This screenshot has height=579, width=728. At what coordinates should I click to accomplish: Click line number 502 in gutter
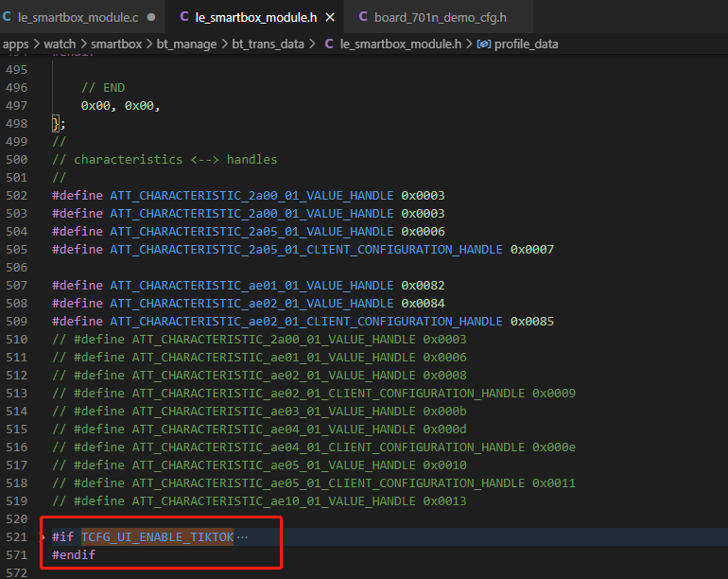[x=17, y=196]
